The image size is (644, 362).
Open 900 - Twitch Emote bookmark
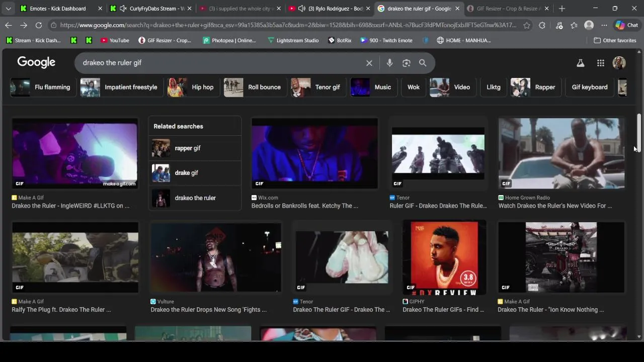(386, 40)
